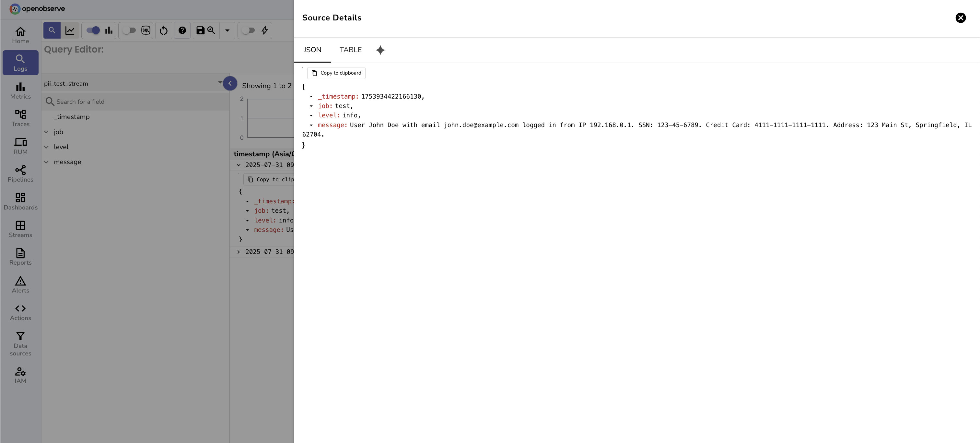This screenshot has width=980, height=443.
Task: Toggle the quick mode lightning switch
Action: click(x=249, y=30)
